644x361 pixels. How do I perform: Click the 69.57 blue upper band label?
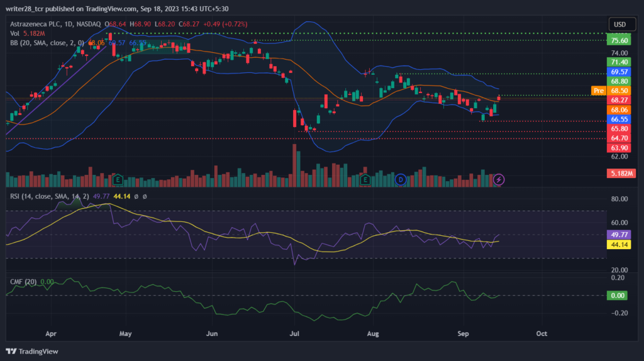pyautogui.click(x=619, y=72)
